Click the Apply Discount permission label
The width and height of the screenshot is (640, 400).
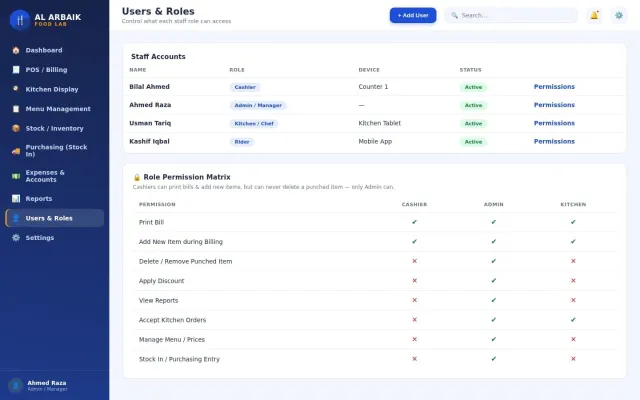(x=162, y=281)
